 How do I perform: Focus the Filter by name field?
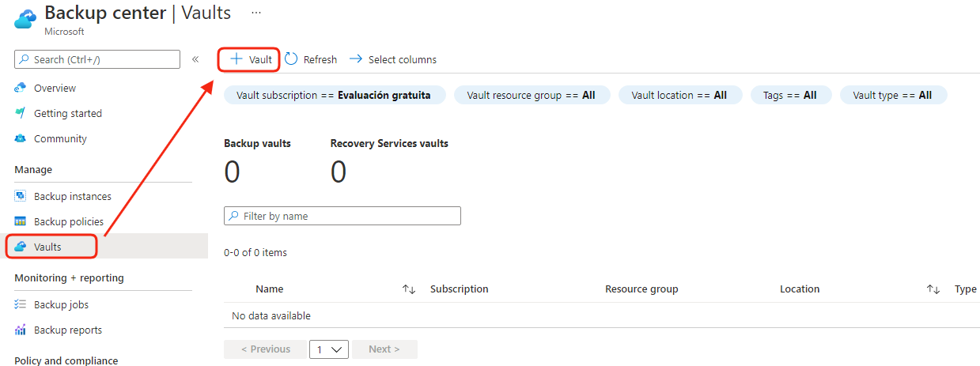click(342, 216)
